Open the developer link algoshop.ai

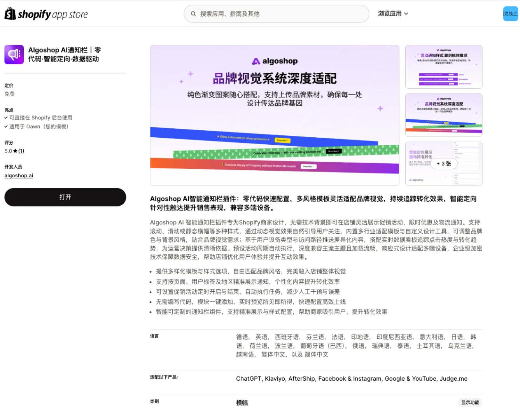[x=18, y=175]
